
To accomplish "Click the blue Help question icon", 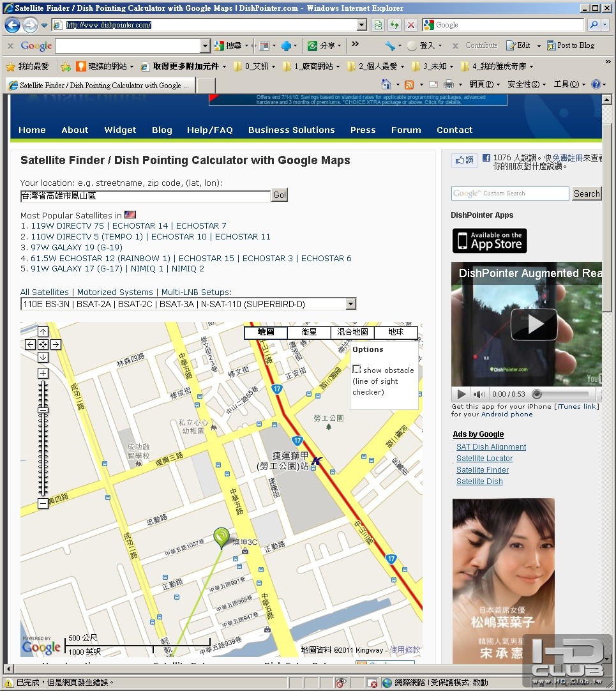I will (x=596, y=84).
